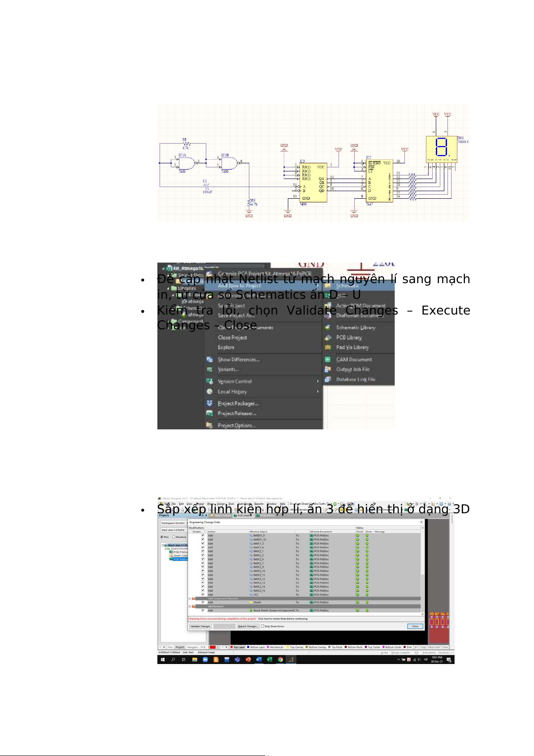Click the Local History clock icon
This screenshot has height=756, width=534.
coord(209,392)
